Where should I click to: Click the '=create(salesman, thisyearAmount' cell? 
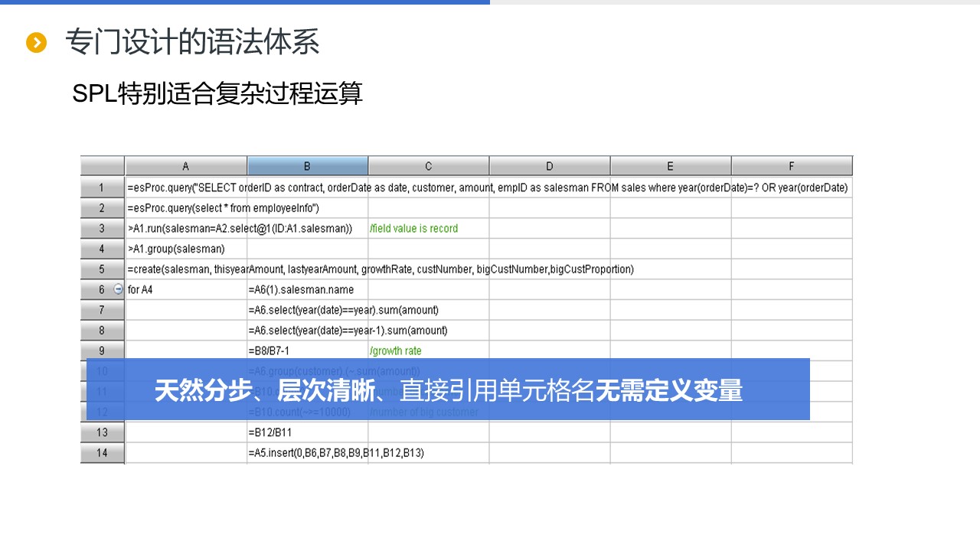tap(381, 269)
